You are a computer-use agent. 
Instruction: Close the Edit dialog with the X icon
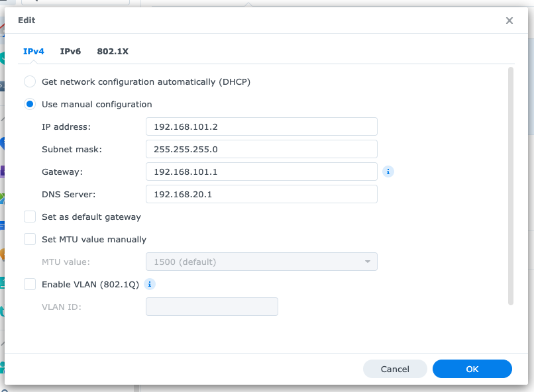(509, 21)
